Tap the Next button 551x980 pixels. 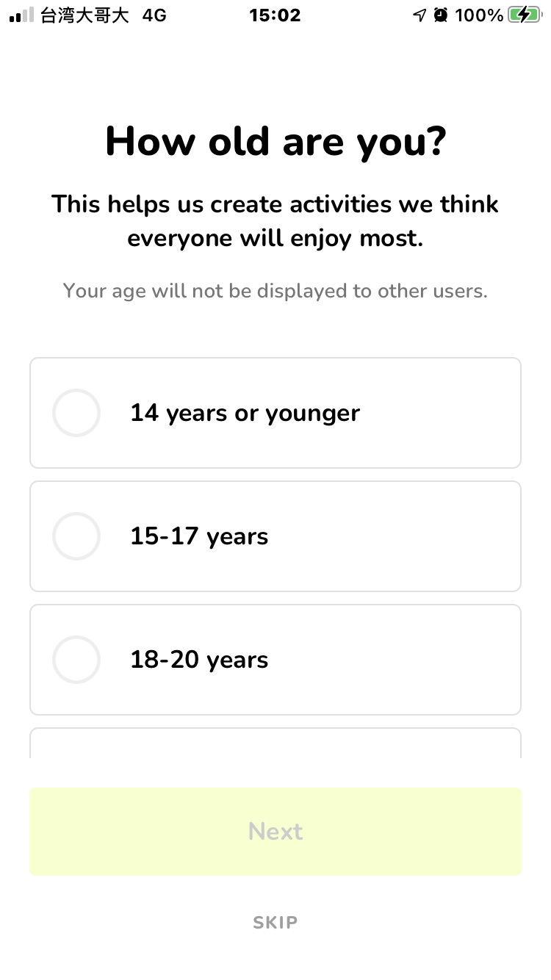[x=275, y=832]
